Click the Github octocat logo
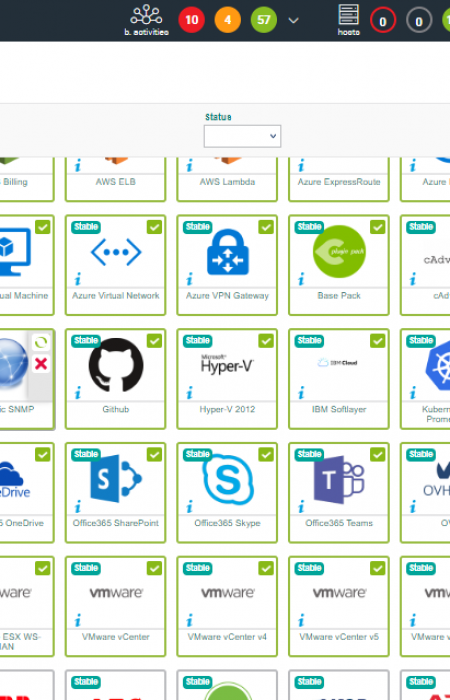Viewport: 450px width, 700px height. 116,365
